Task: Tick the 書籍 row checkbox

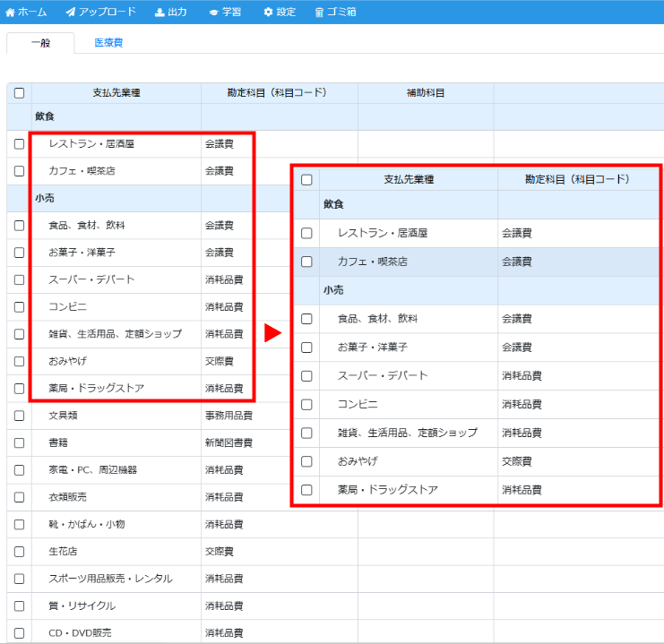Action: [x=19, y=442]
